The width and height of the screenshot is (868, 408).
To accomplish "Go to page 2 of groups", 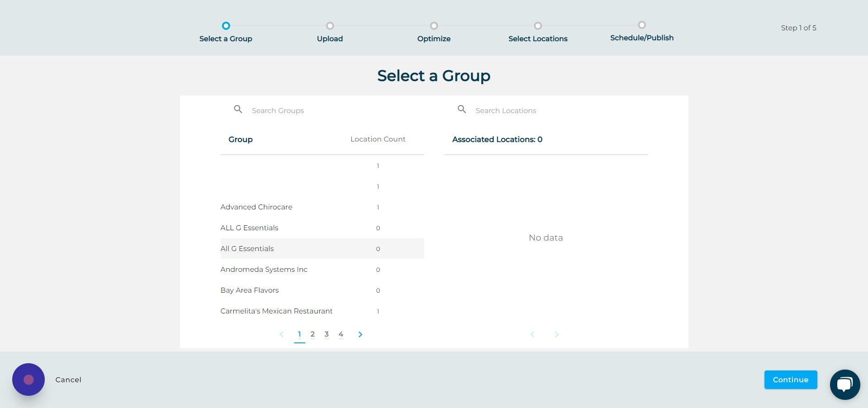I will (312, 334).
